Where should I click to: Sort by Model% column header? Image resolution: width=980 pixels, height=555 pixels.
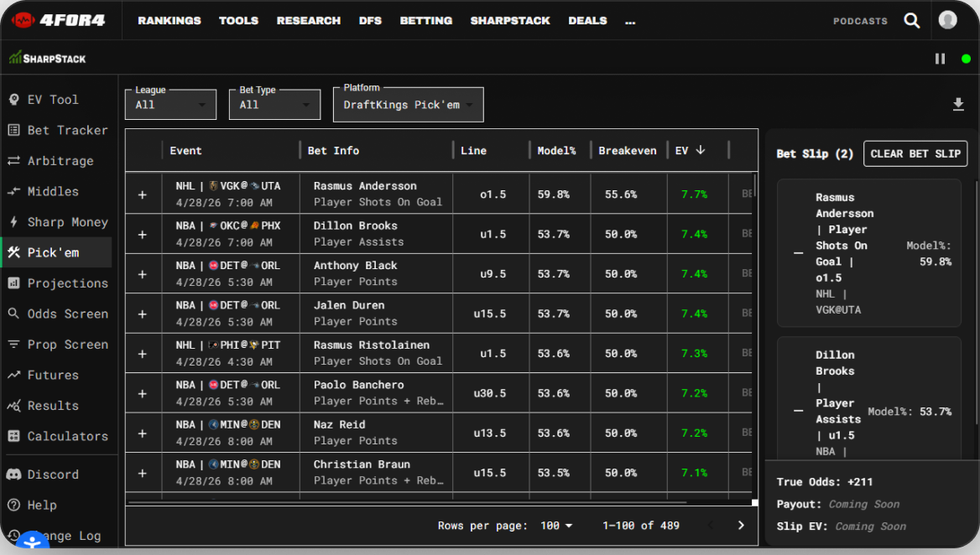tap(556, 150)
